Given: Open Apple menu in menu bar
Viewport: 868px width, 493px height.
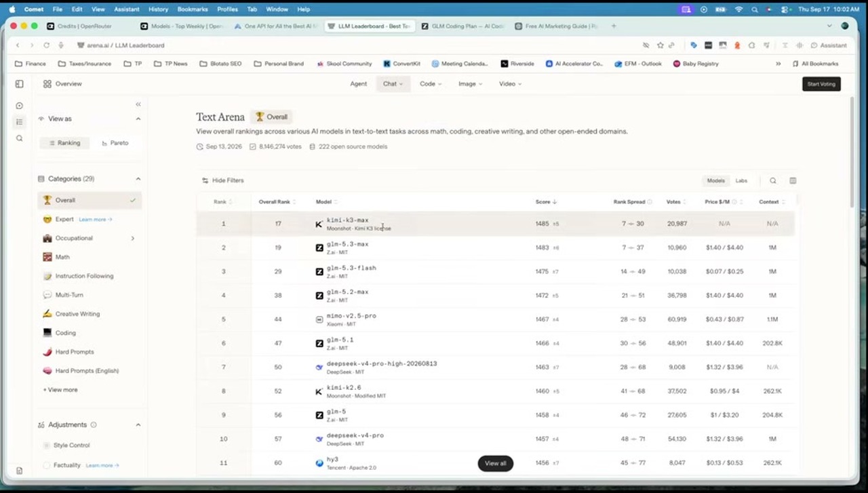Looking at the screenshot, I should click(12, 9).
